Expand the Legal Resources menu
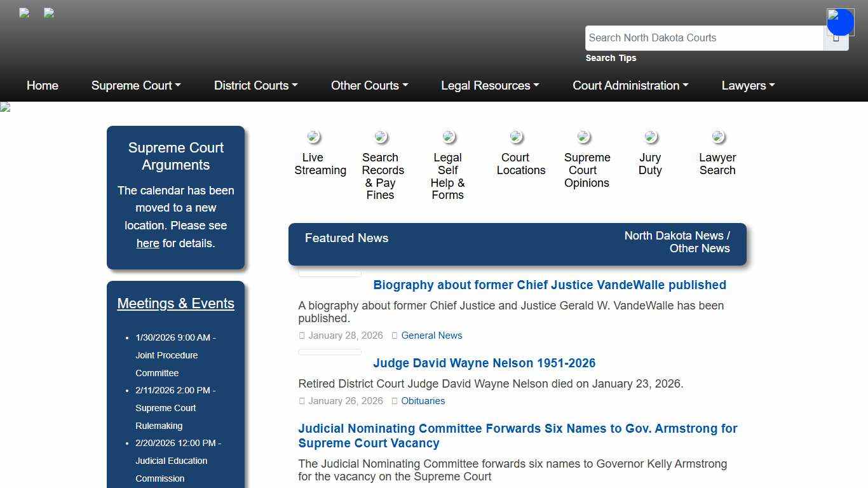868x488 pixels. (490, 85)
